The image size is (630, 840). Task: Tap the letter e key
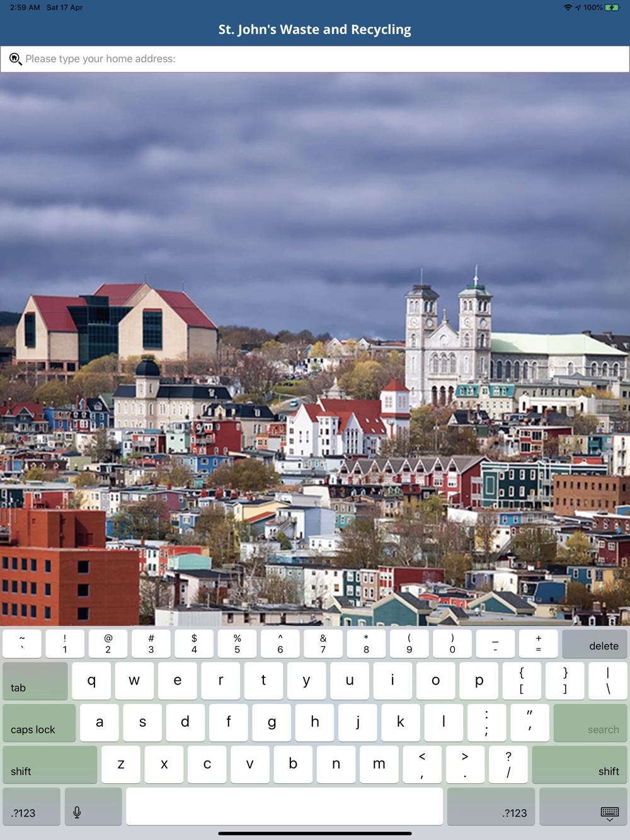(x=177, y=681)
